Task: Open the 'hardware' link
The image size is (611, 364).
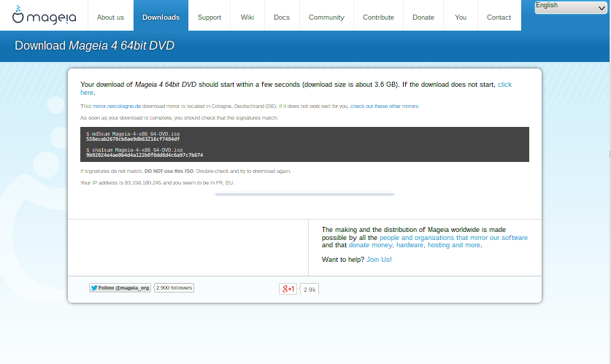Action: point(410,245)
